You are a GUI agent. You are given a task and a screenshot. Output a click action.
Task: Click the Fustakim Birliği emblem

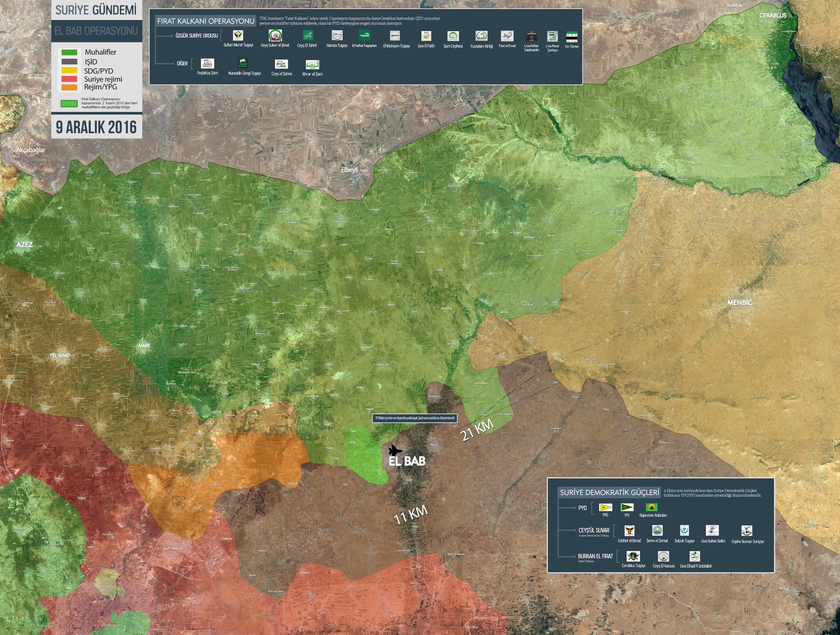coord(481,36)
